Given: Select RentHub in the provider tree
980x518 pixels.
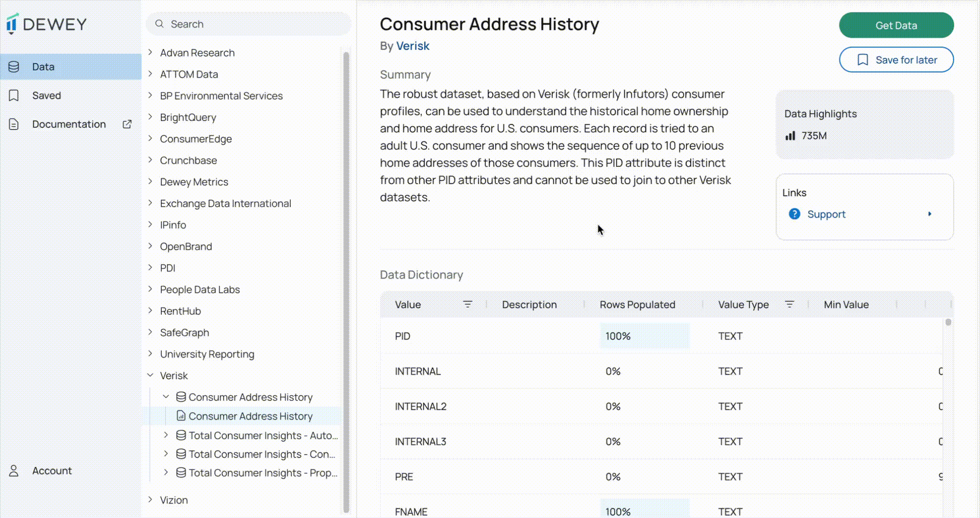Looking at the screenshot, I should pos(180,311).
